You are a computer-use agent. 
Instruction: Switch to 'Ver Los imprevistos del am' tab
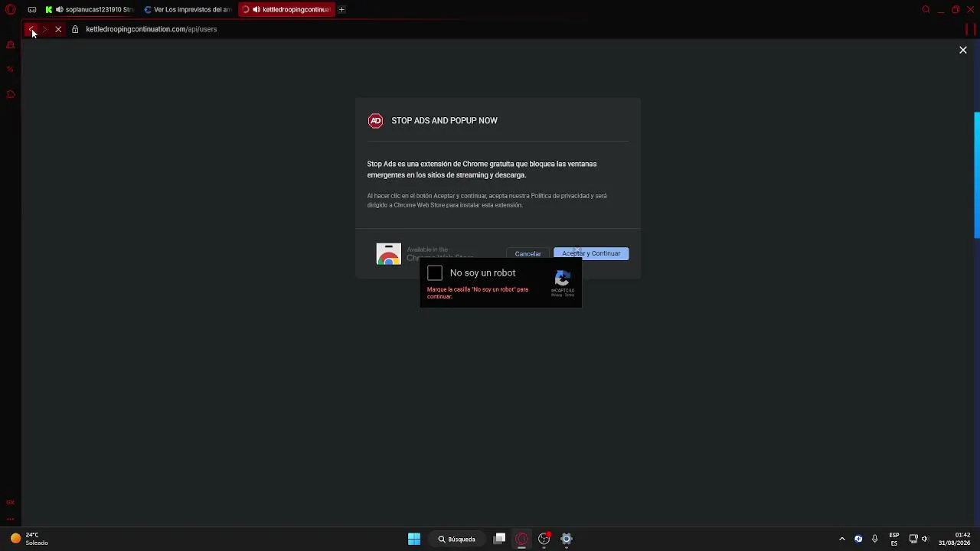coord(188,9)
